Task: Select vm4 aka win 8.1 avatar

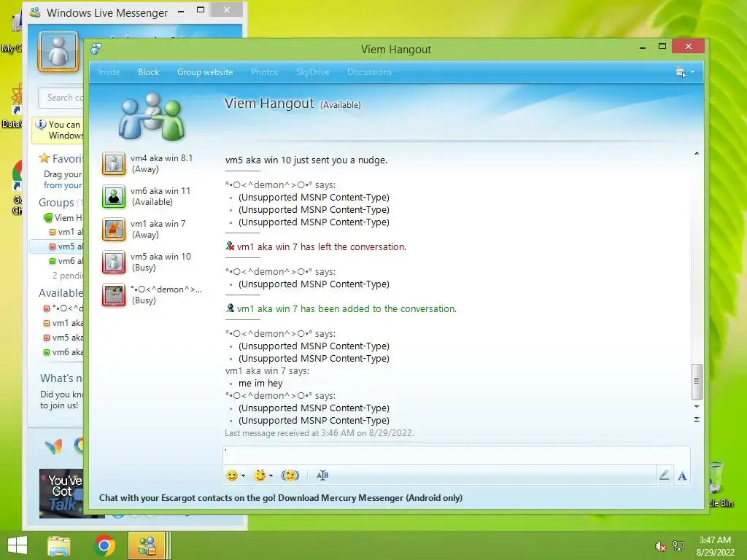Action: coord(114,163)
